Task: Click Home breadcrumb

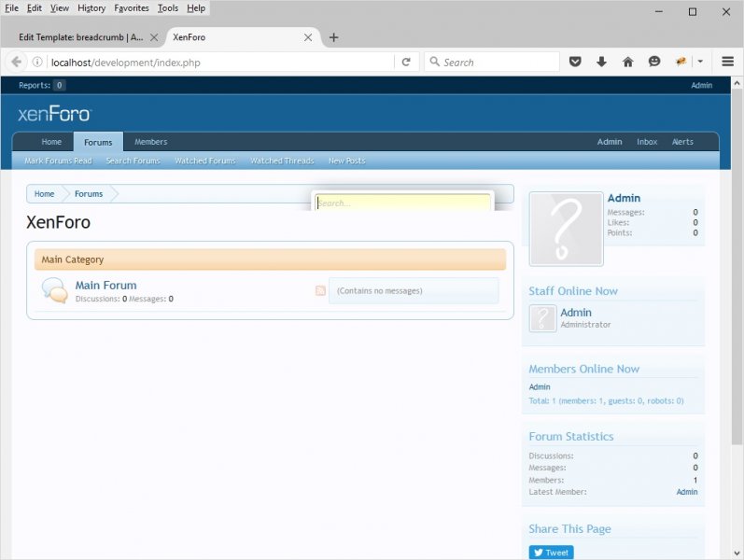Action: (44, 193)
